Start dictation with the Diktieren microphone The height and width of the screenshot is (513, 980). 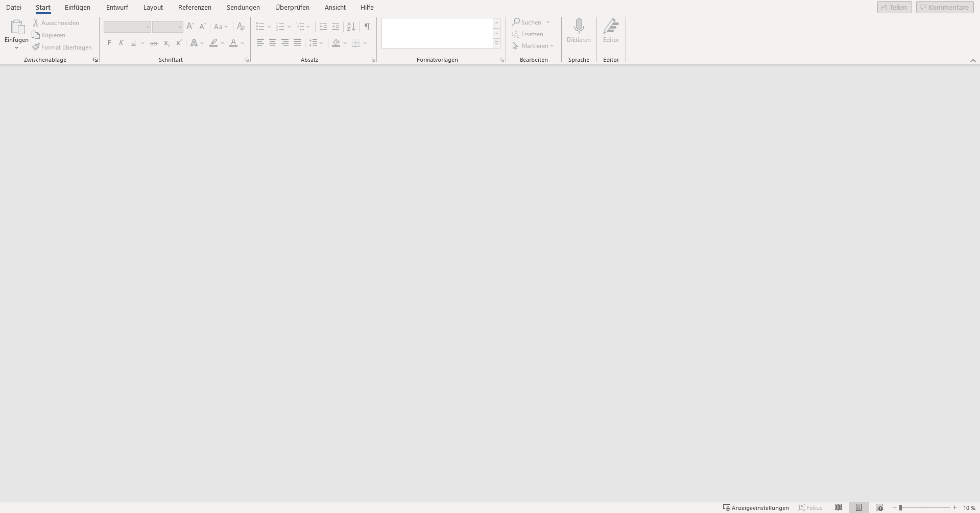(579, 31)
